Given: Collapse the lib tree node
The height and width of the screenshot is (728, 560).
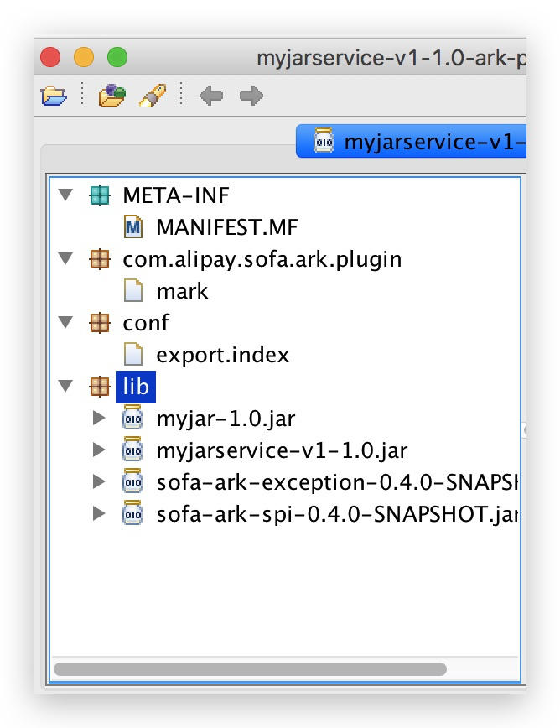Looking at the screenshot, I should (x=66, y=385).
